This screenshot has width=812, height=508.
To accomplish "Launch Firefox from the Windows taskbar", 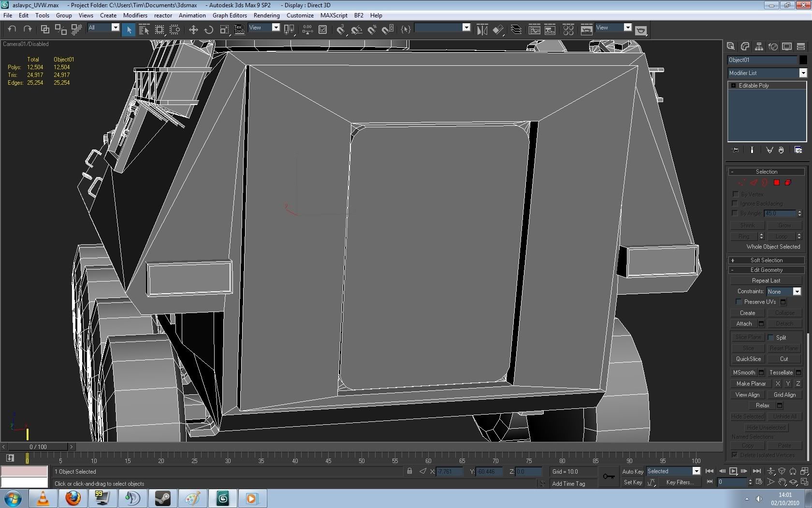I will [73, 498].
